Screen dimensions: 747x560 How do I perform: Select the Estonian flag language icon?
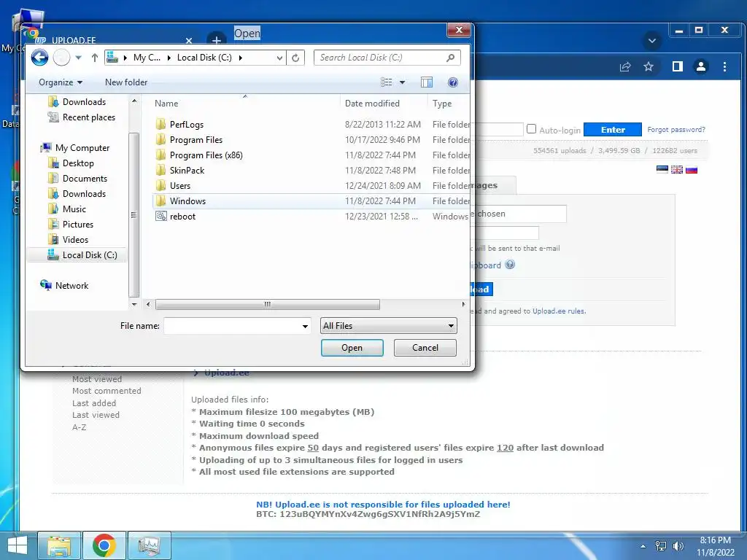coord(662,169)
